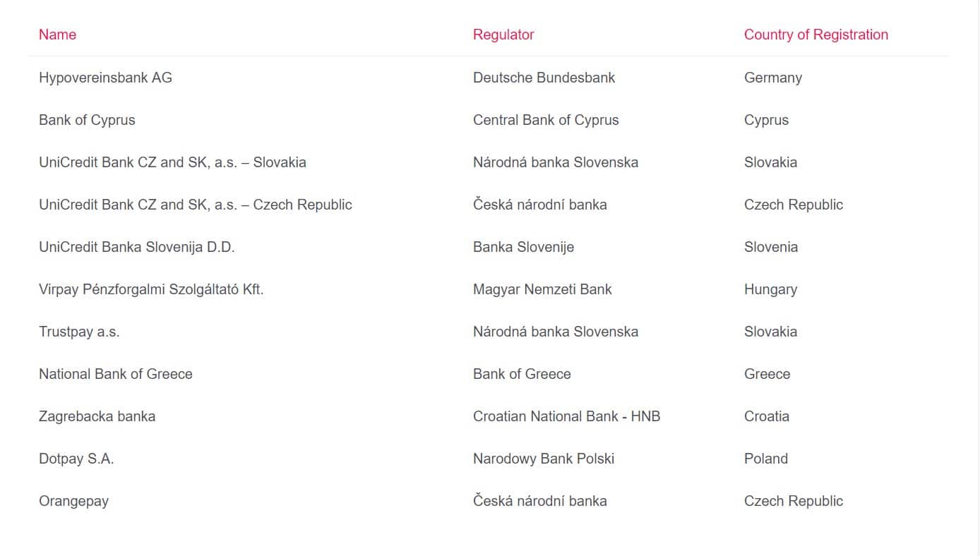Select the Orangepay entry
Screen dimensions: 980x556
click(x=73, y=501)
